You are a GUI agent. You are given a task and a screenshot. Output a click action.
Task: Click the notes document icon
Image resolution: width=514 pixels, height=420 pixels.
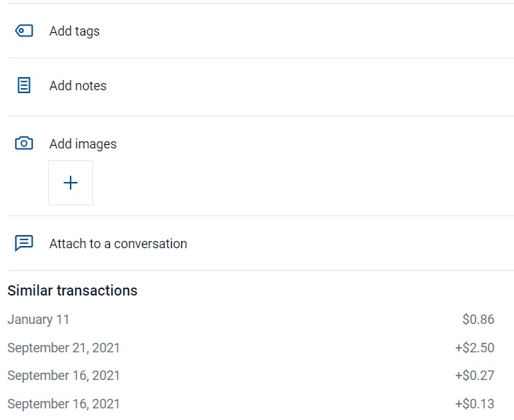click(24, 86)
